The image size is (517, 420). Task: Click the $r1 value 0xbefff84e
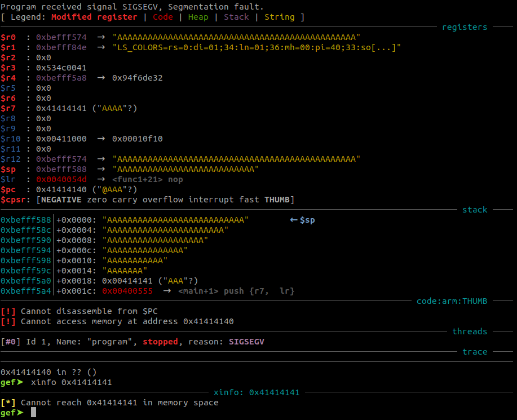coord(61,47)
